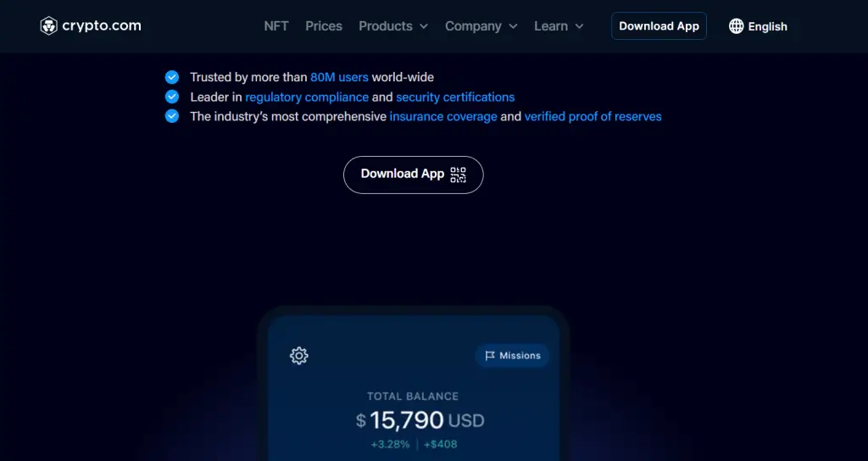Open the 'security certifications' link
The height and width of the screenshot is (461, 868).
coord(455,97)
